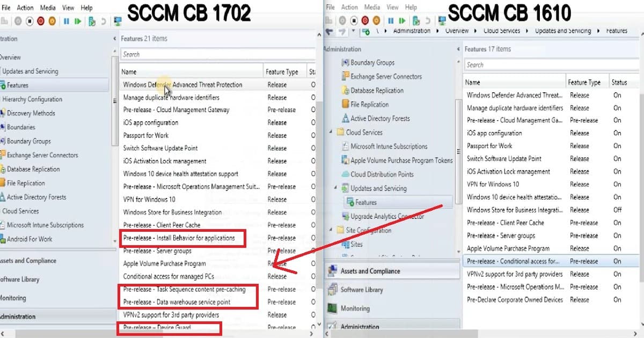The height and width of the screenshot is (338, 644).
Task: Click Turn Off icon in right 1610 window toolbar
Action: [x=354, y=20]
